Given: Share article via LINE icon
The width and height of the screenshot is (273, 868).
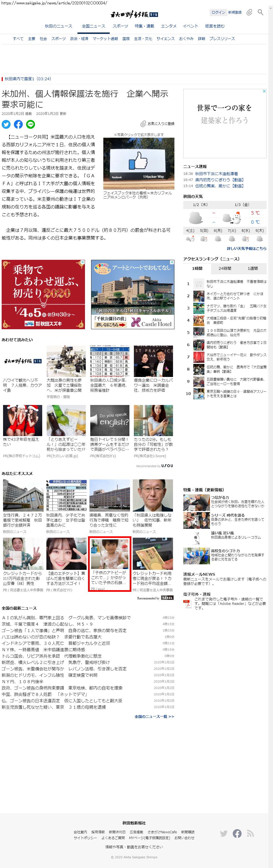Looking at the screenshot, I should 31,124.
